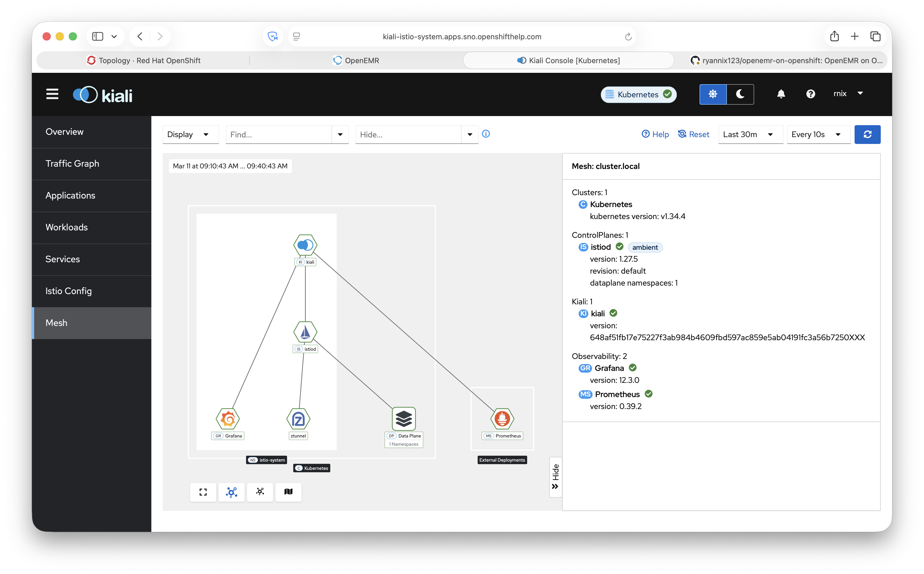Click into the Find... input field
This screenshot has height=574, width=924.
(279, 134)
